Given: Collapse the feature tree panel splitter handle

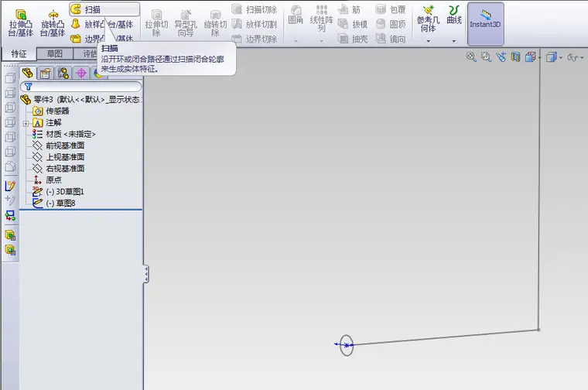Looking at the screenshot, I should coord(146,274).
